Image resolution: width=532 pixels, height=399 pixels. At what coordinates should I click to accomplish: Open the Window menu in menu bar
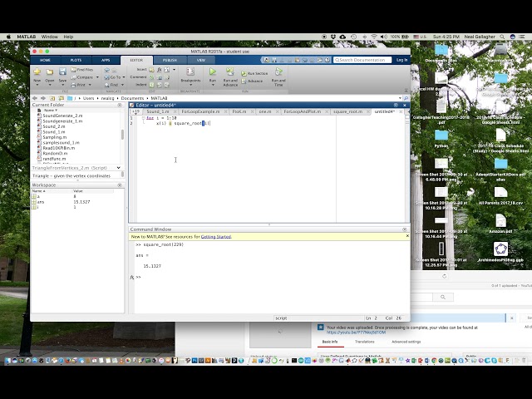click(x=50, y=37)
